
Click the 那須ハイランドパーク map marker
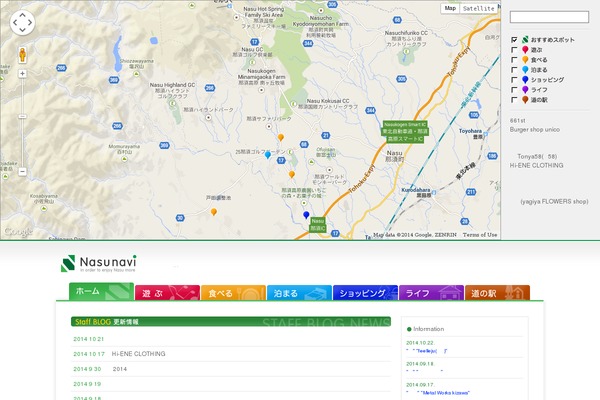tap(209, 118)
